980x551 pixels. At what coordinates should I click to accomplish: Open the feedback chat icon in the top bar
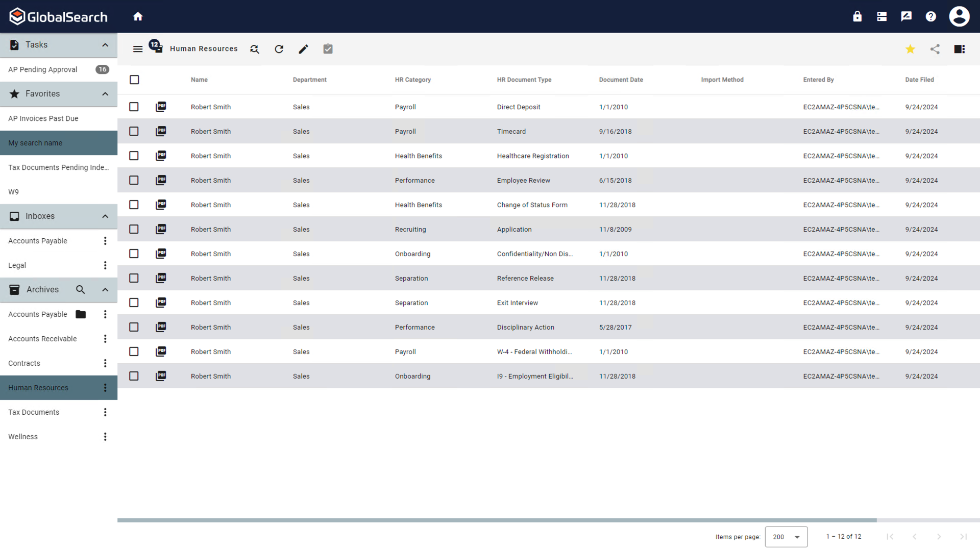coord(906,16)
